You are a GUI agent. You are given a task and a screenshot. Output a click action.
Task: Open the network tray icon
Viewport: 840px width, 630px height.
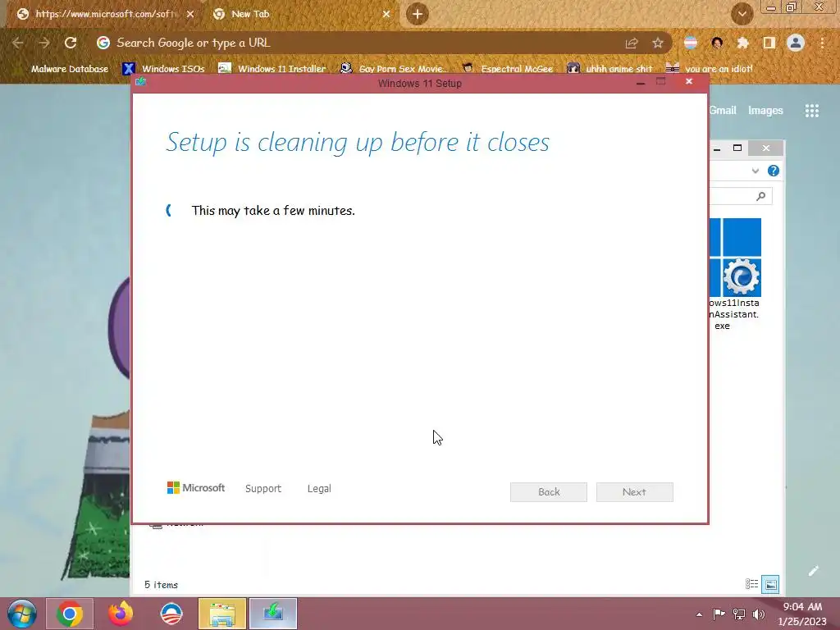(739, 614)
